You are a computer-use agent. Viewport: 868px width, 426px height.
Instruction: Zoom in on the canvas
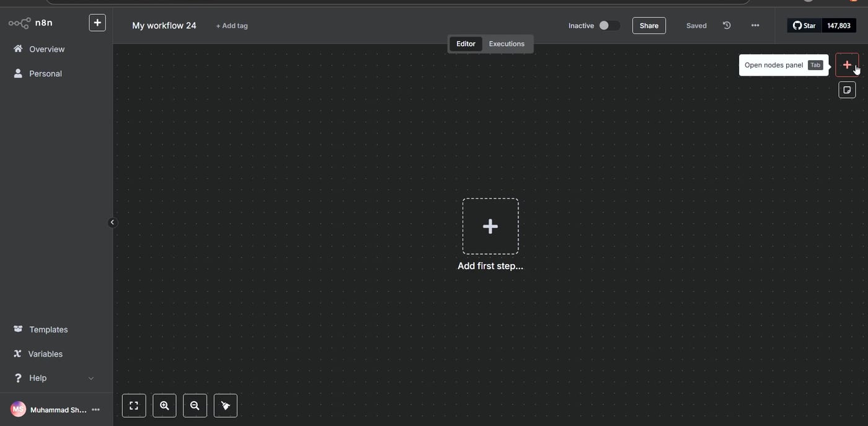pos(164,406)
